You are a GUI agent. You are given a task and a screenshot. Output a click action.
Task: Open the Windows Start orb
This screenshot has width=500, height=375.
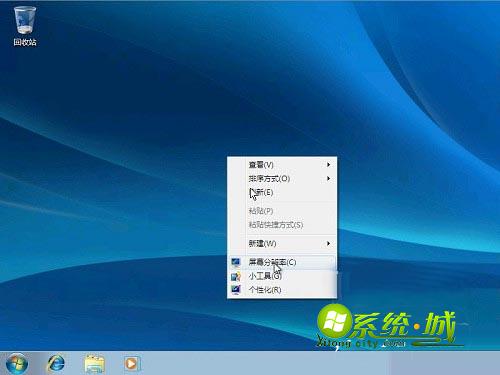point(16,363)
